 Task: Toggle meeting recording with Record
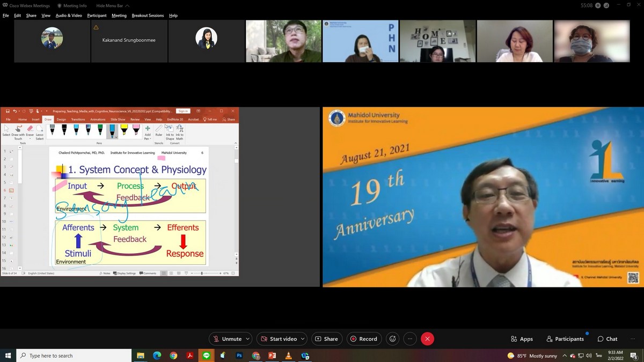[x=363, y=339]
